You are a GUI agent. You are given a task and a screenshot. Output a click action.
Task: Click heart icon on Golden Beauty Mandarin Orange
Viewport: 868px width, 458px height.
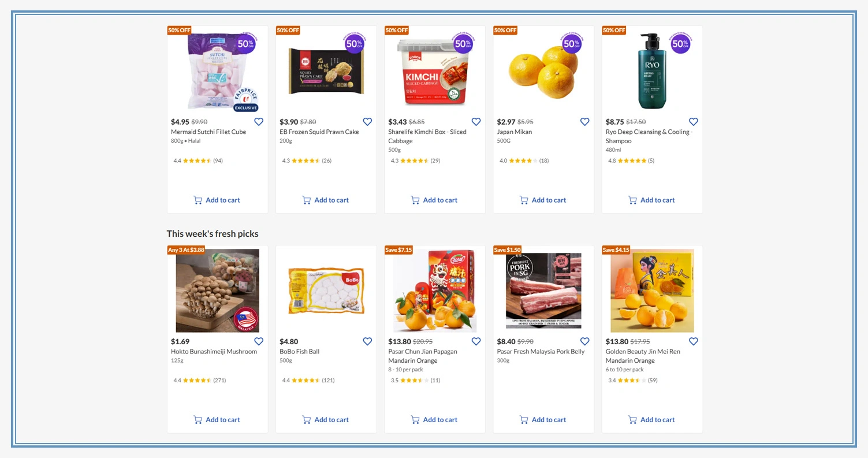point(693,341)
